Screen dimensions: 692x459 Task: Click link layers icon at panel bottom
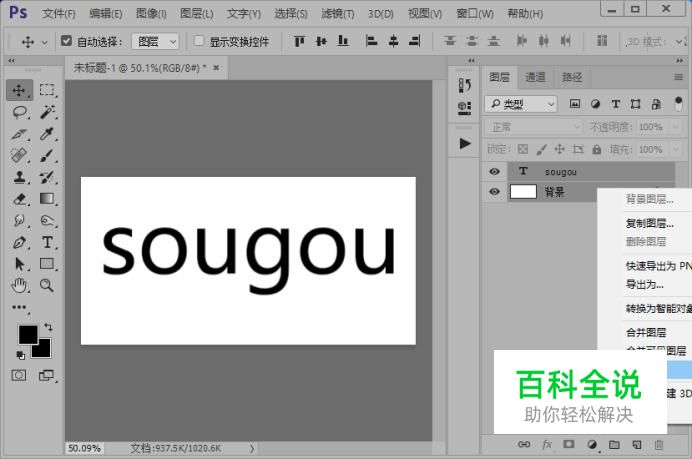[x=524, y=444]
